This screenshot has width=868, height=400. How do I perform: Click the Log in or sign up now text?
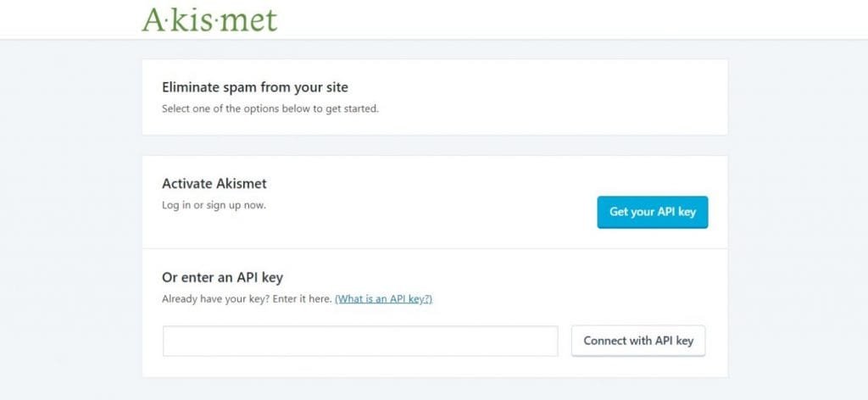tap(214, 205)
